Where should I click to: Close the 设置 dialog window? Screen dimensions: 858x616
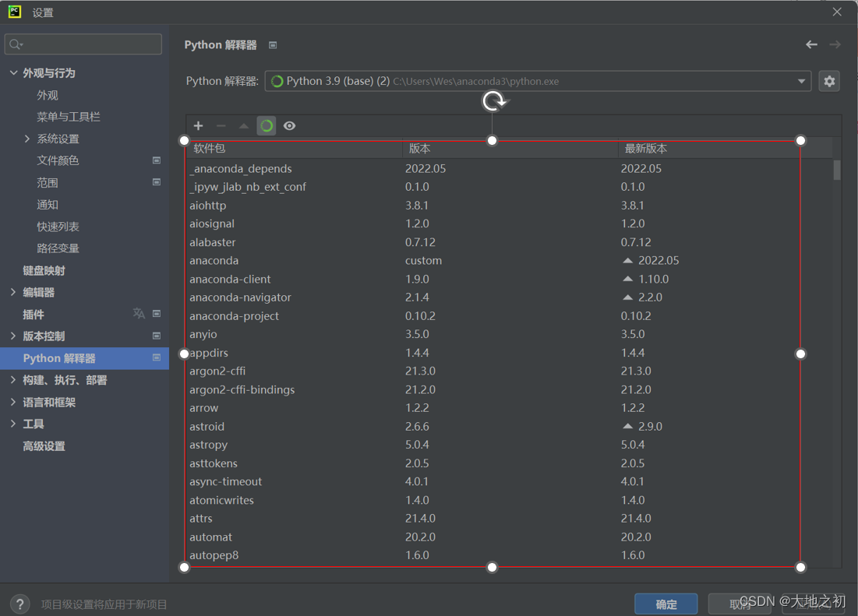[x=837, y=12]
